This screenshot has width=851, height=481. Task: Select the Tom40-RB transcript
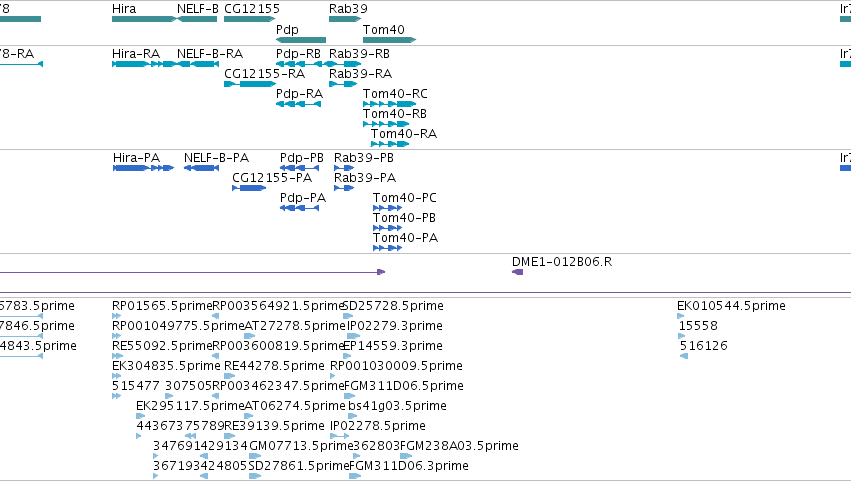click(x=386, y=124)
